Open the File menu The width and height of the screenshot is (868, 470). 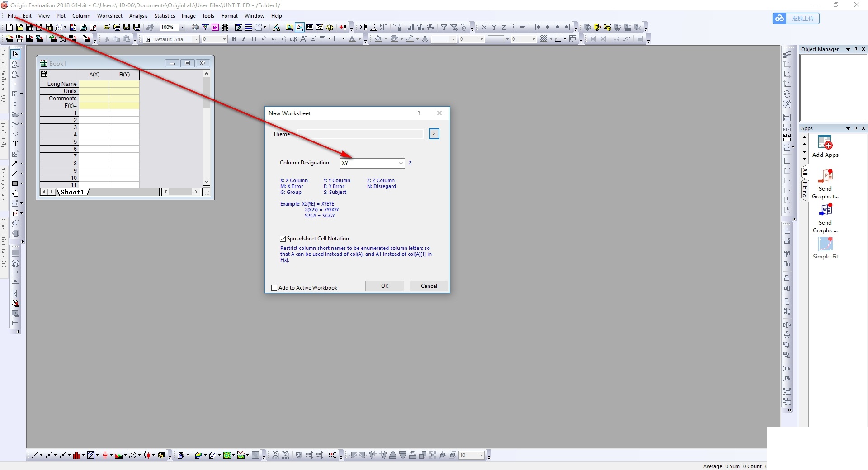pyautogui.click(x=12, y=16)
